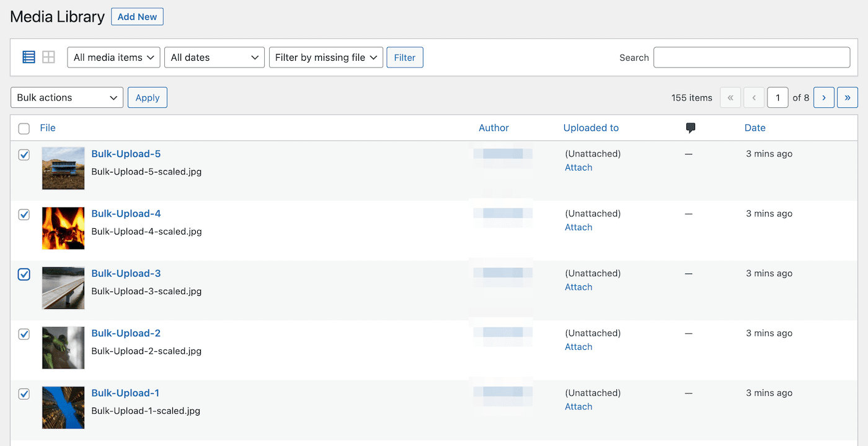
Task: Open the Bulk actions dropdown
Action: click(66, 97)
